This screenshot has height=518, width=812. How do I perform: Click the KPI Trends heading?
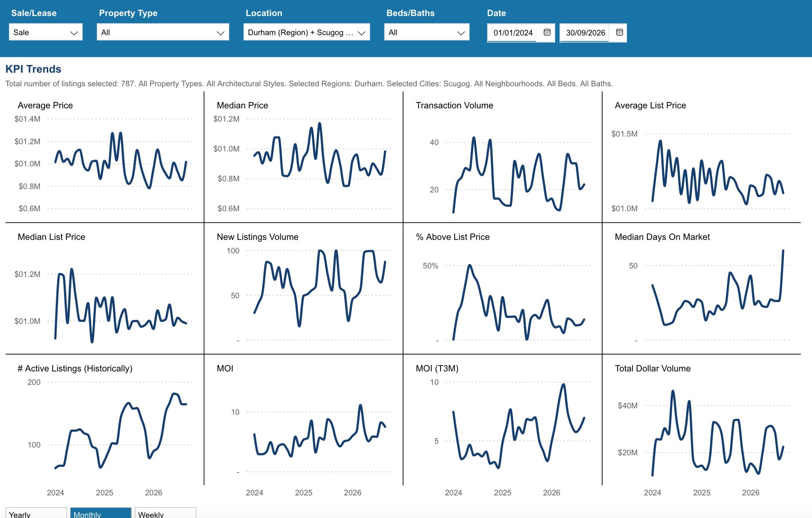[x=33, y=69]
